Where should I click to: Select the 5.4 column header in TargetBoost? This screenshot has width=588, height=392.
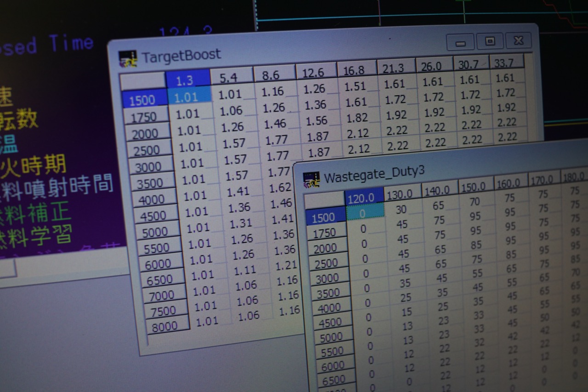pyautogui.click(x=231, y=77)
